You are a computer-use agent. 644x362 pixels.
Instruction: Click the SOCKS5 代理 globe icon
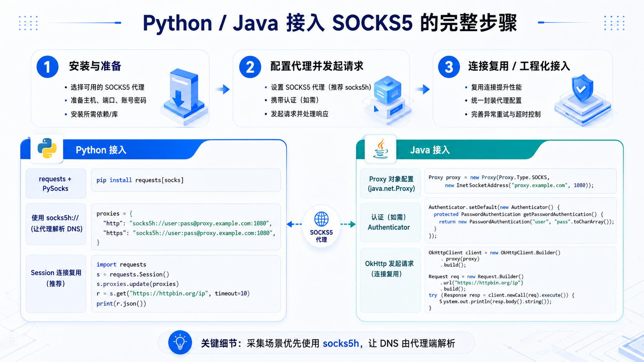coord(321,219)
